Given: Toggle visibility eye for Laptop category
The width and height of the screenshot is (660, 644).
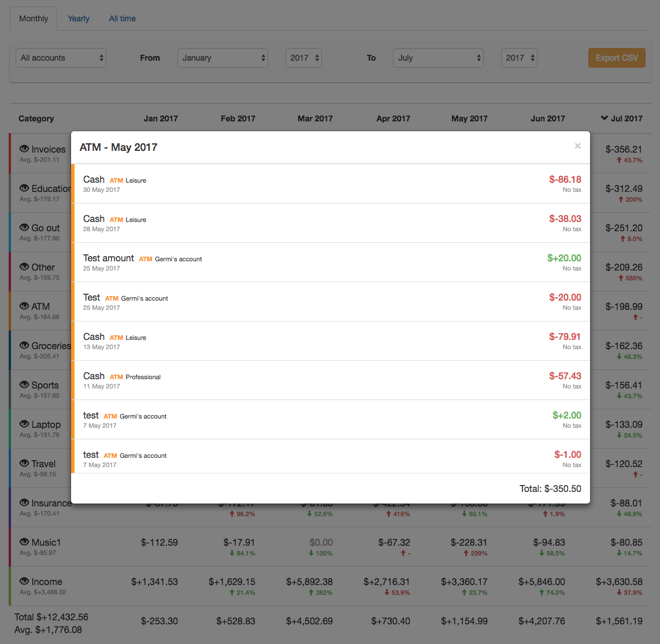Looking at the screenshot, I should [x=24, y=424].
